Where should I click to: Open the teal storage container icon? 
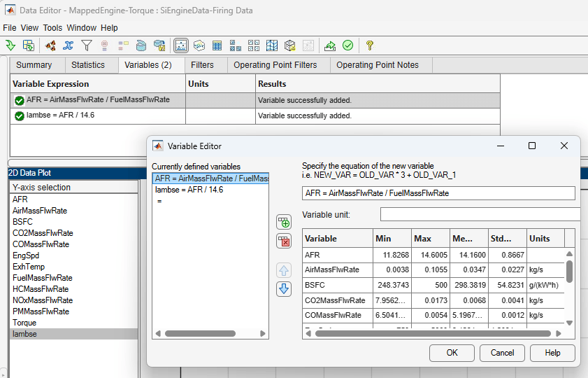click(x=141, y=45)
